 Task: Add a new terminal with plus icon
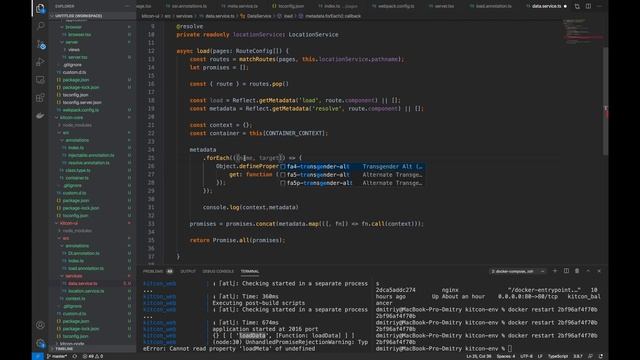[555, 271]
